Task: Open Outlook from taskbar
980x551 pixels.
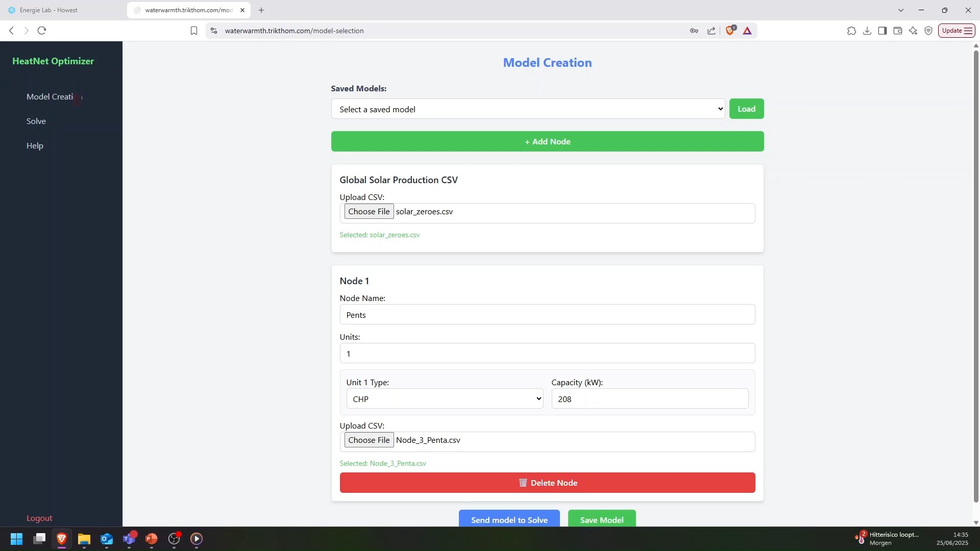Action: (x=107, y=539)
